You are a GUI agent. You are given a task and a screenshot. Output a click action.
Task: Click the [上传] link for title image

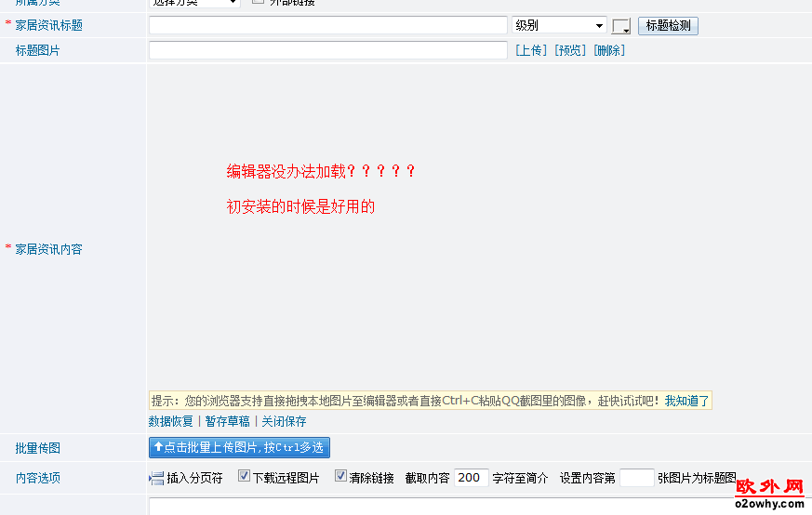531,50
